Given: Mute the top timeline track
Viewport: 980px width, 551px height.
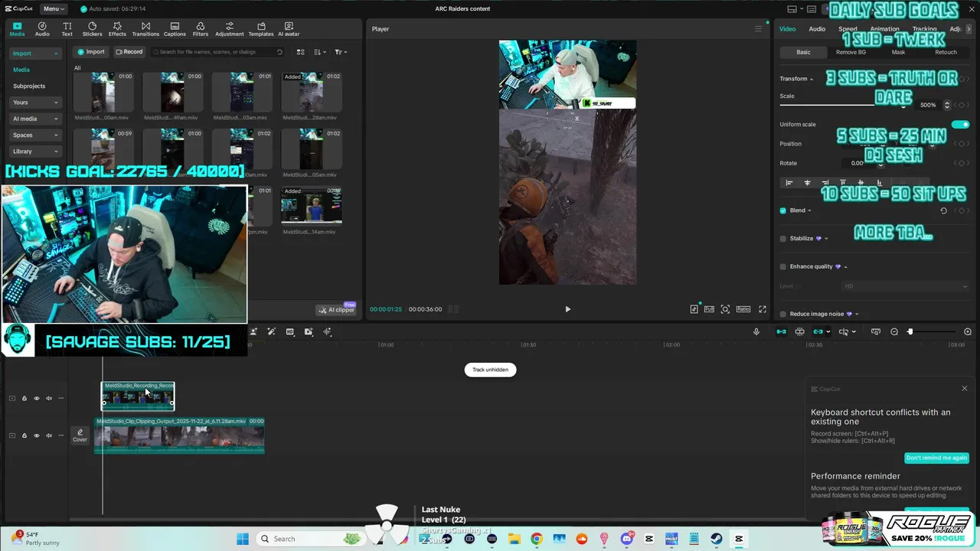Looking at the screenshot, I should pyautogui.click(x=49, y=398).
